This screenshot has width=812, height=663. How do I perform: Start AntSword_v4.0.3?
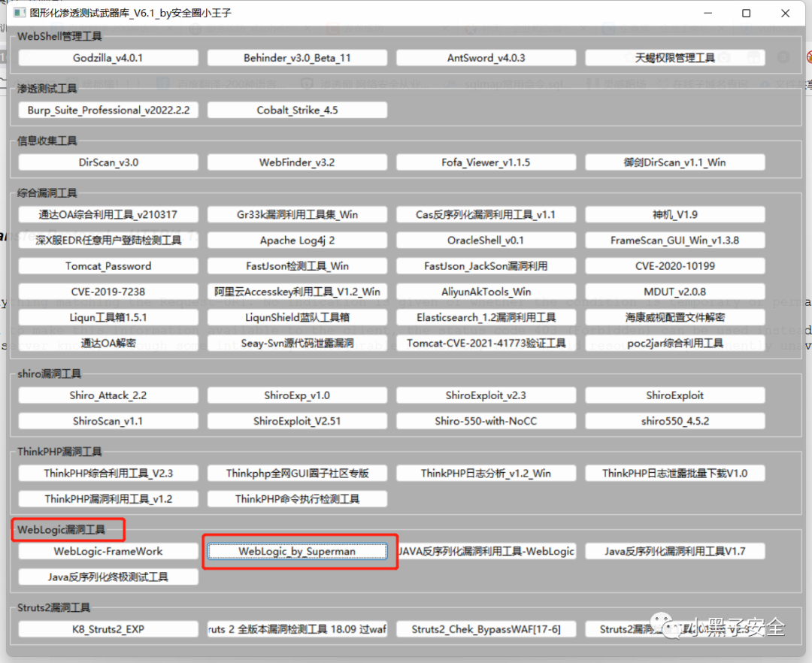486,58
